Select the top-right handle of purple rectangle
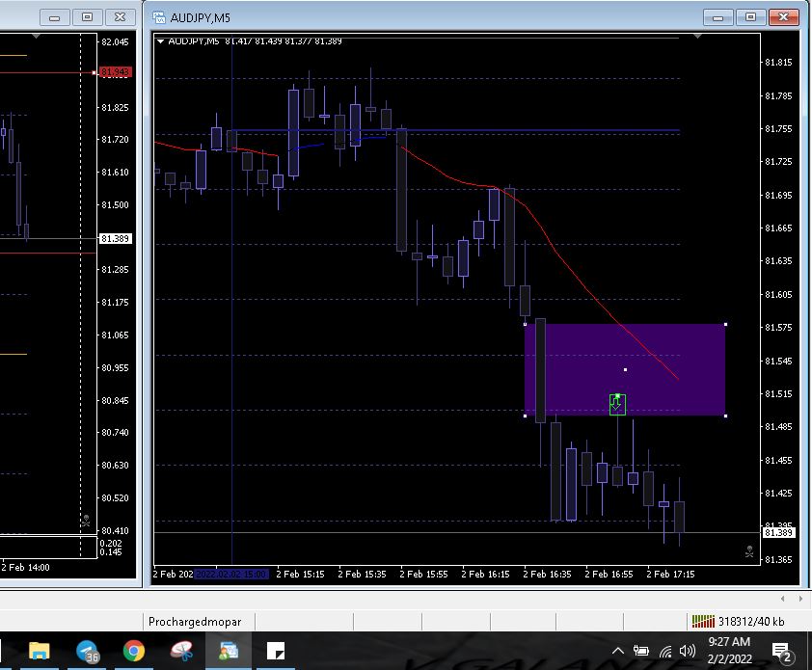This screenshot has height=670, width=812. click(x=725, y=324)
